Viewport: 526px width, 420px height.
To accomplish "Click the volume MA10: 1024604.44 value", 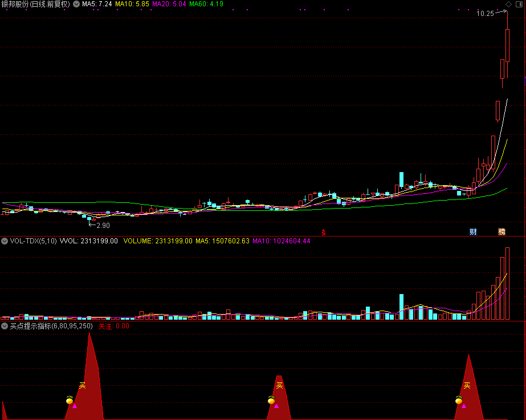I will (x=281, y=241).
